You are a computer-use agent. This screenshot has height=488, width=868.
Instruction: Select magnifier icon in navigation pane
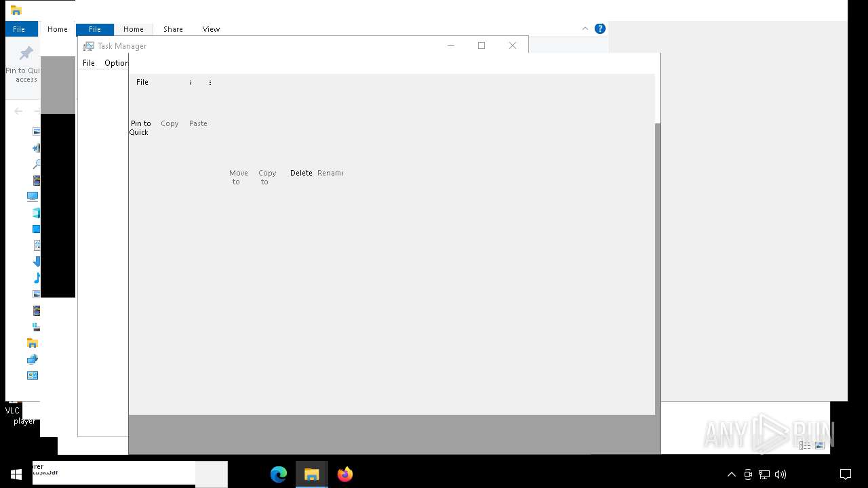tap(37, 164)
